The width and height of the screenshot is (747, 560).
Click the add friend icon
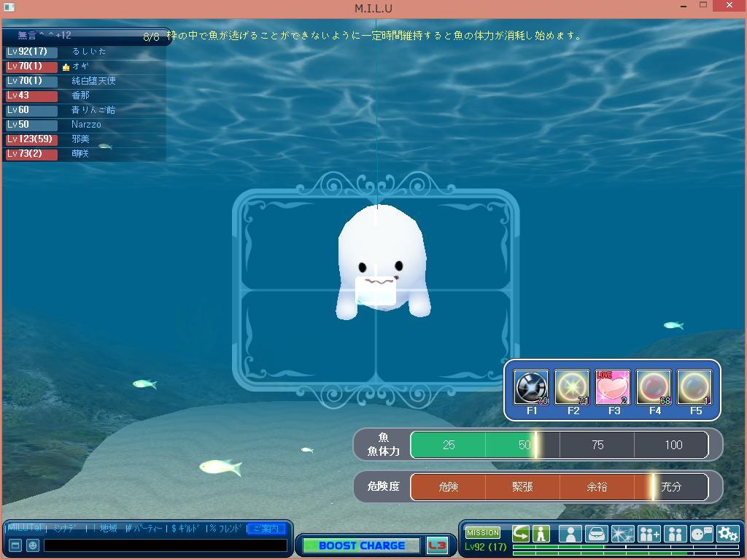click(x=649, y=534)
